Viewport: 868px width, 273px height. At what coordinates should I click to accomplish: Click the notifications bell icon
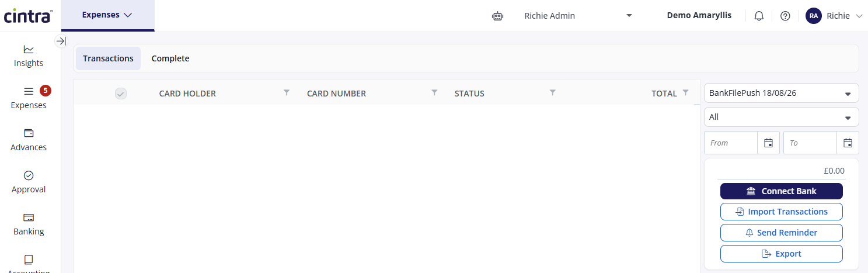[759, 16]
